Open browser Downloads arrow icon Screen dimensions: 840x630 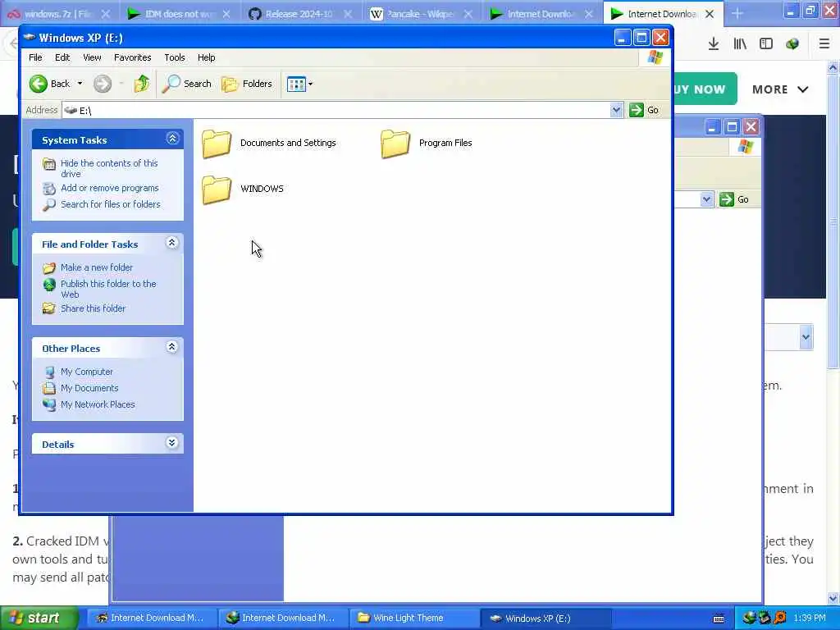pos(714,44)
